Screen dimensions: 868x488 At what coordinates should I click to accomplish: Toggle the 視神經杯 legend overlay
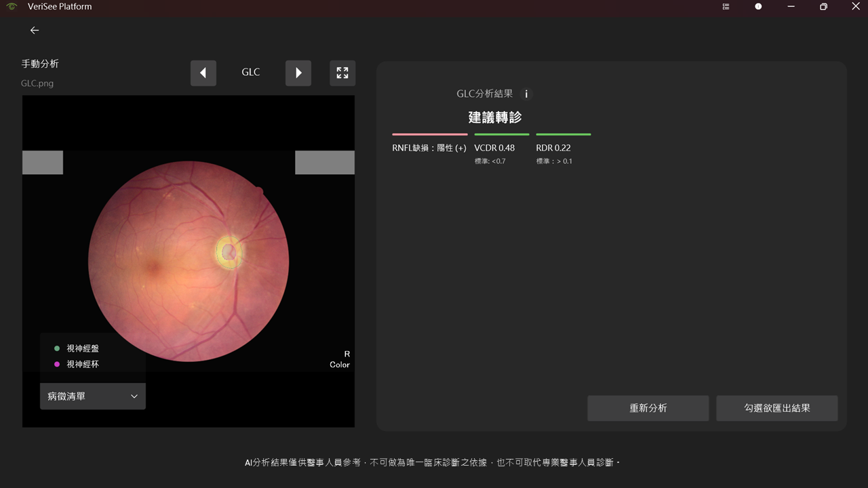pos(82,365)
